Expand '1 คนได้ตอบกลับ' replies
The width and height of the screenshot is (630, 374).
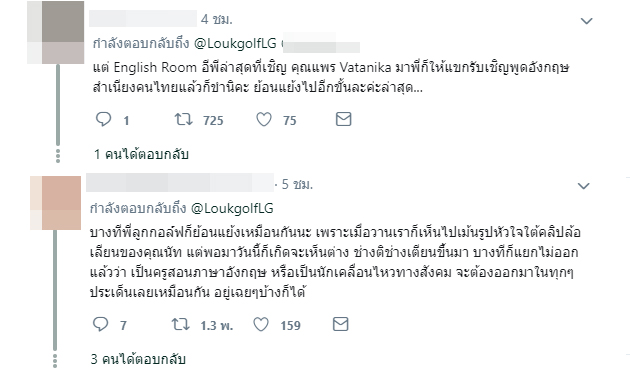click(141, 154)
